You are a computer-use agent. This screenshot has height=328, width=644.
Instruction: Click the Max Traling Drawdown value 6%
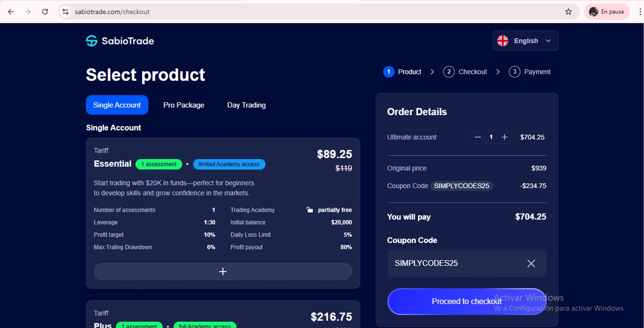(x=211, y=247)
